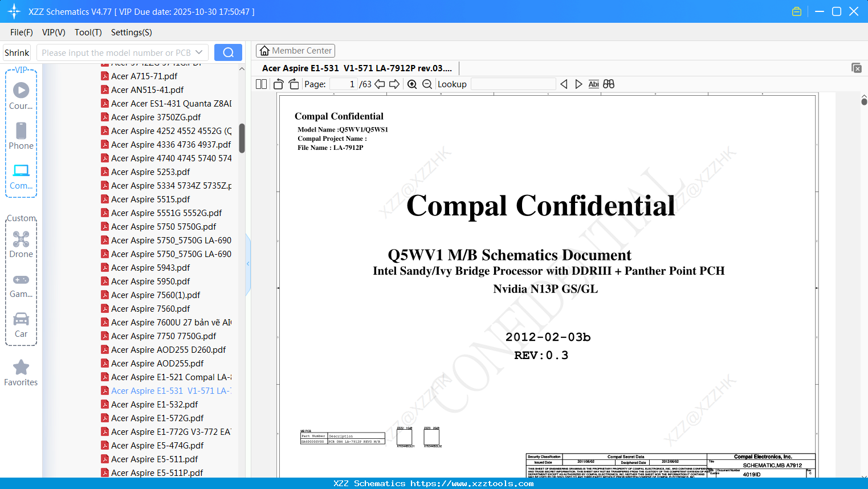Rotate page counterclockwise icon

279,84
